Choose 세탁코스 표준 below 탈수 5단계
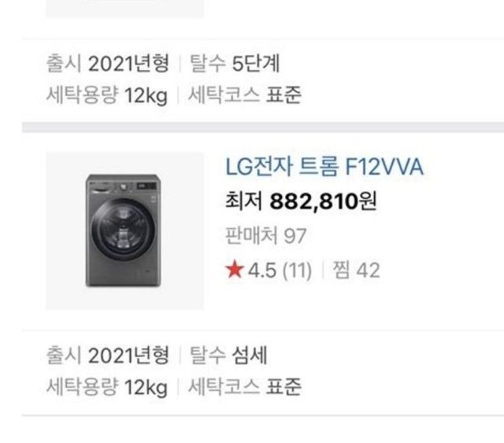The image size is (504, 443). [x=245, y=94]
